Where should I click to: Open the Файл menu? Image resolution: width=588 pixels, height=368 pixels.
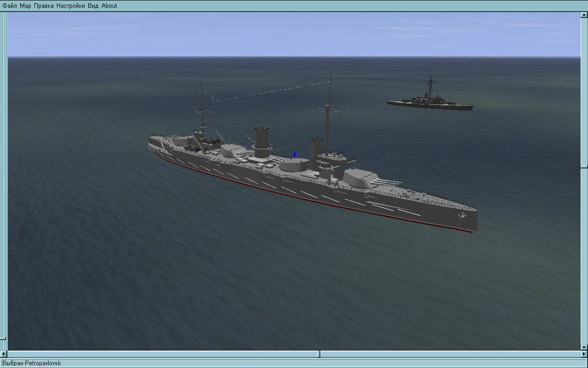pos(10,6)
